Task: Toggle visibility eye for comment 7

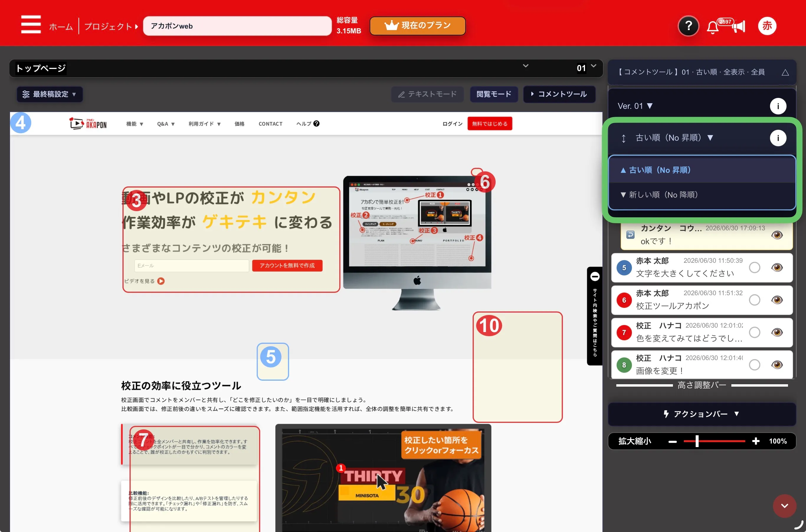Action: coord(777,332)
